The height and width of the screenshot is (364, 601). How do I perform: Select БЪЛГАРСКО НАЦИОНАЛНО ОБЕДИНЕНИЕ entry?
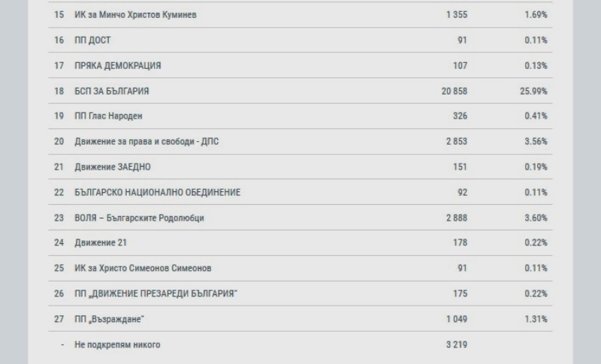coord(300,192)
